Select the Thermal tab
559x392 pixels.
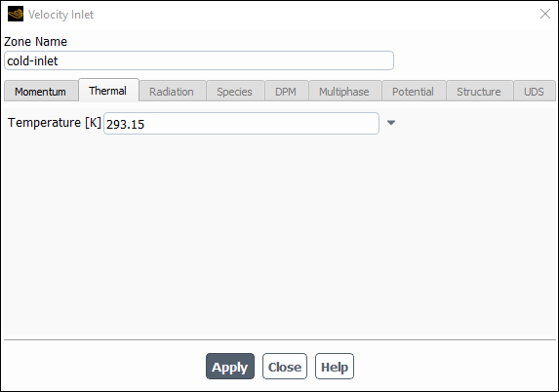point(108,91)
